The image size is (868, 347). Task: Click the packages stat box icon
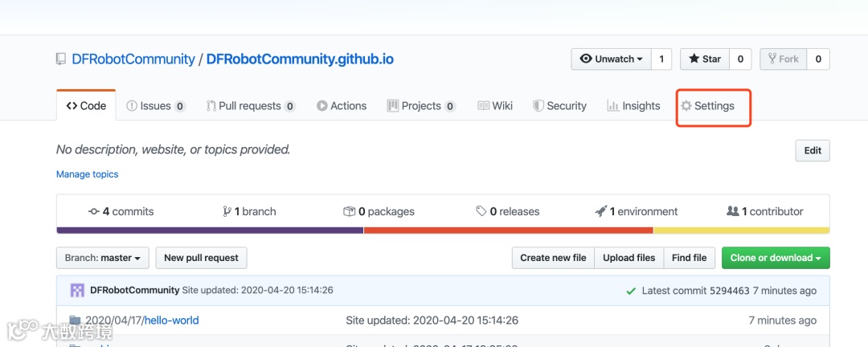click(x=349, y=211)
